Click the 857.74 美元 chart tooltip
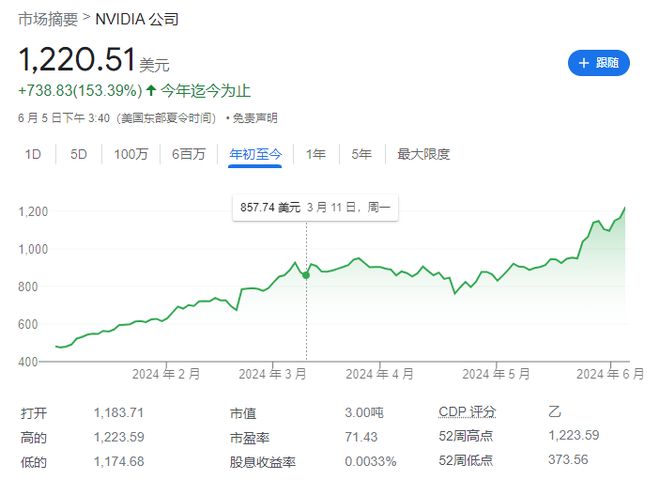Screen dimensions: 660x480 tap(315, 207)
